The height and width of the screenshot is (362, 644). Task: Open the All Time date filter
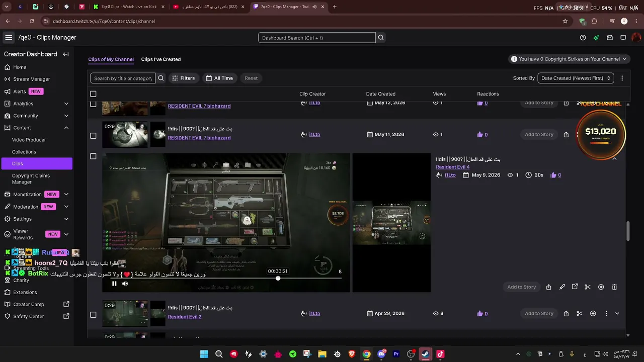coord(219,78)
